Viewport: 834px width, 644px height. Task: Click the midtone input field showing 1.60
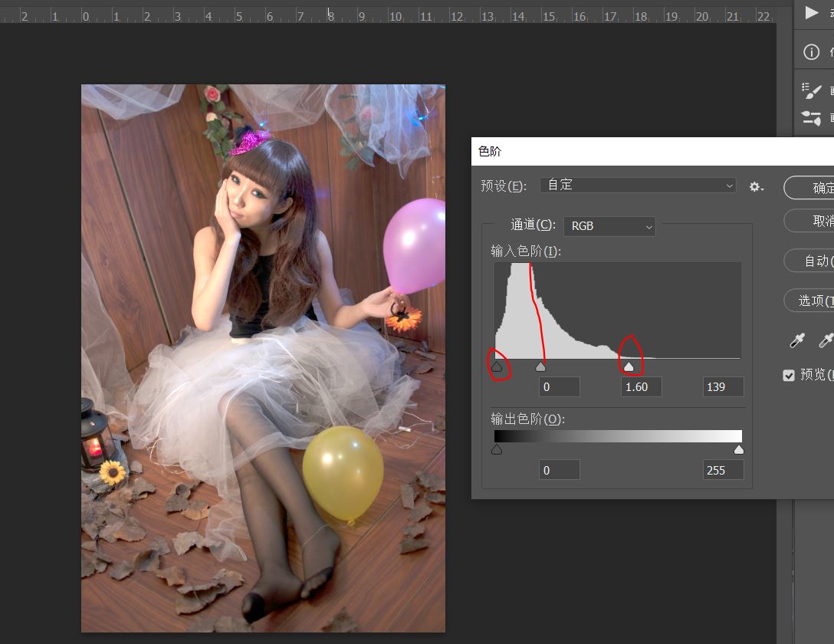641,387
